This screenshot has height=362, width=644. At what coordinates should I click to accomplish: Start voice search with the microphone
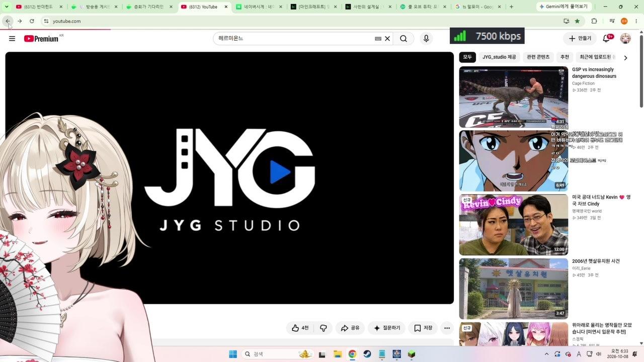pyautogui.click(x=426, y=39)
